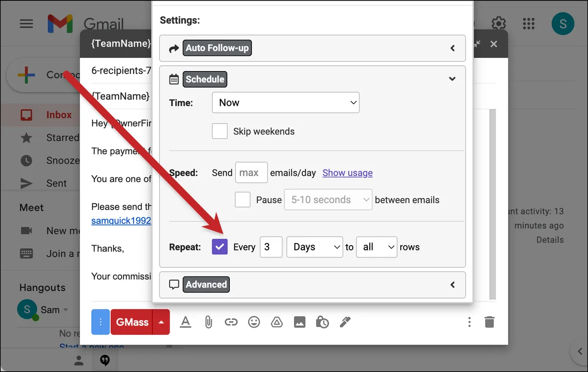Insert link using chain icon

coord(231,322)
